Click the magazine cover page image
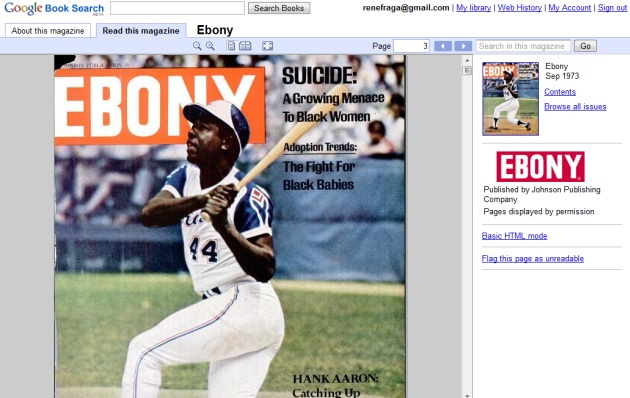This screenshot has height=398, width=630. (x=230, y=227)
